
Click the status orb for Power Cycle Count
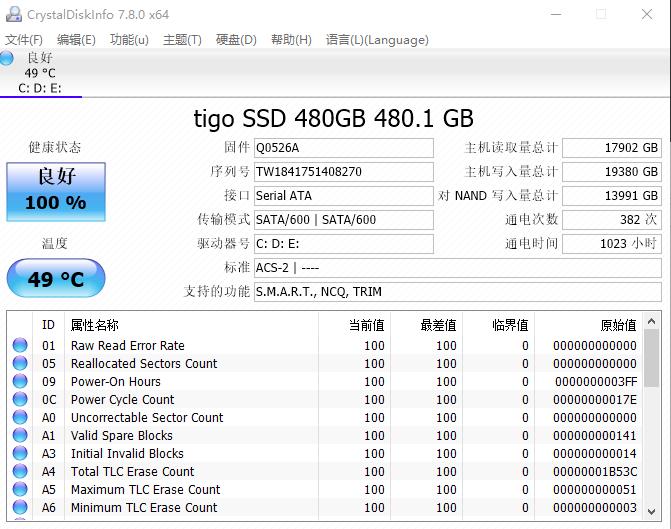point(20,399)
